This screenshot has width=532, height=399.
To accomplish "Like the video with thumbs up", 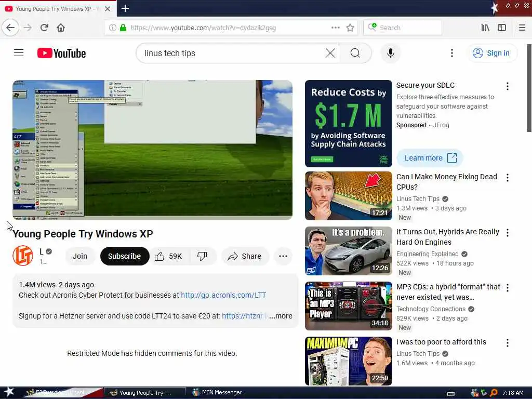I will (x=169, y=256).
